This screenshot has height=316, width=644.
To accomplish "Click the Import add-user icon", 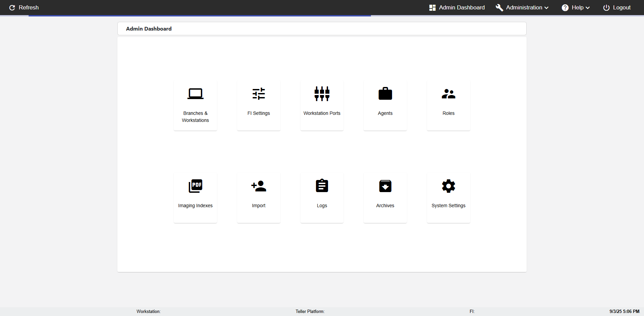I will (259, 186).
